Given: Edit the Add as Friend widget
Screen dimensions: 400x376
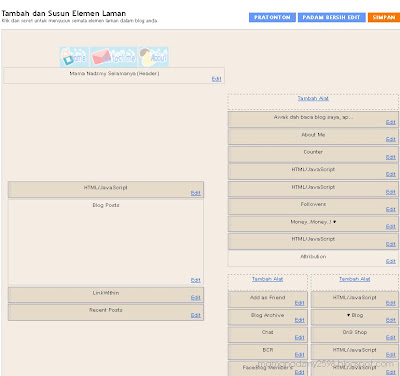Looking at the screenshot, I should click(299, 303).
